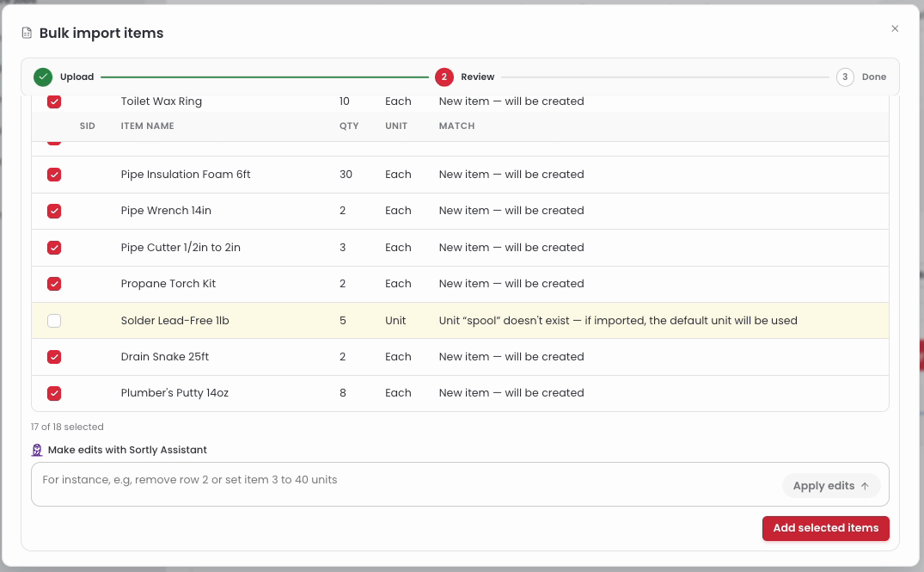Select the Drain Snake 25ft name
Image resolution: width=924 pixels, height=572 pixels.
coord(165,357)
